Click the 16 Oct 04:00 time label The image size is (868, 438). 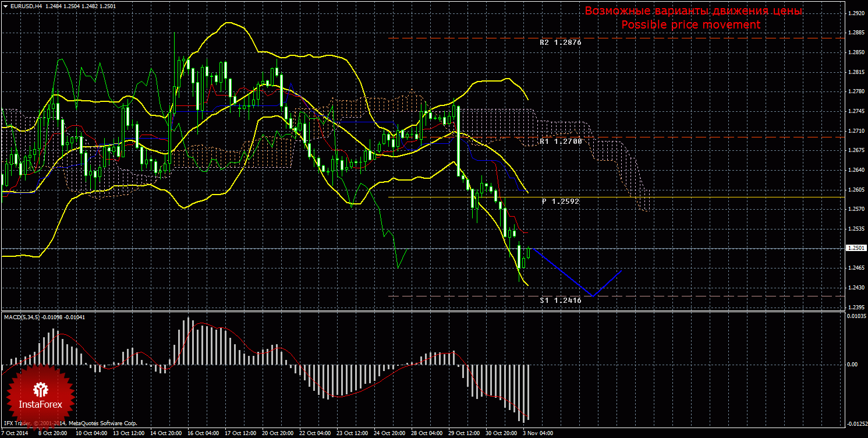point(204,433)
